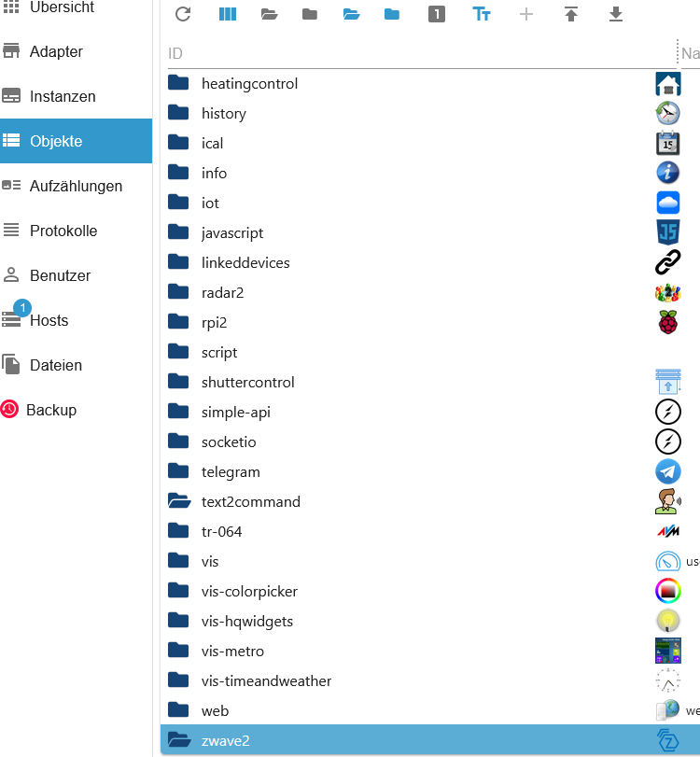Click the blue expand all nodes folder icon
The width and height of the screenshot is (700, 757).
(351, 14)
